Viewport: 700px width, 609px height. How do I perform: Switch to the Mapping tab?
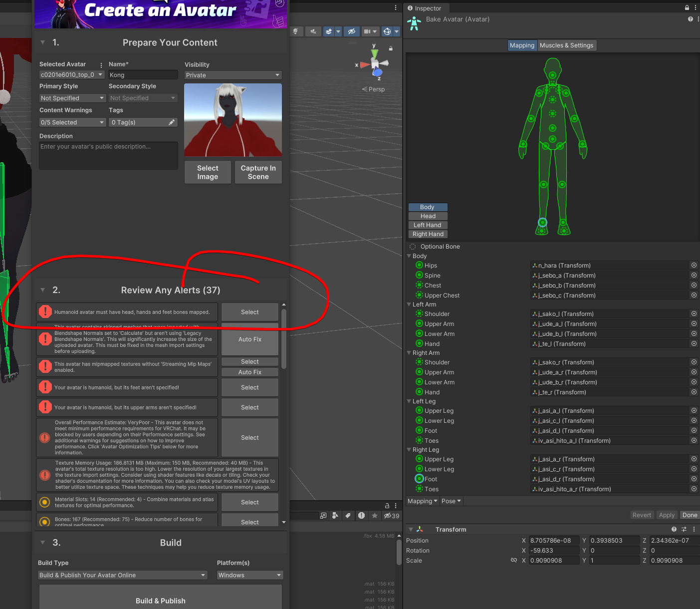click(522, 45)
